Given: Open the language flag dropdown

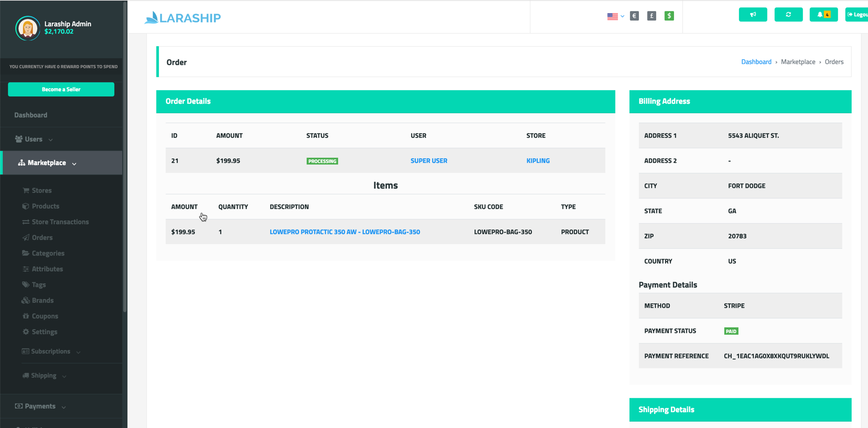Looking at the screenshot, I should (615, 16).
